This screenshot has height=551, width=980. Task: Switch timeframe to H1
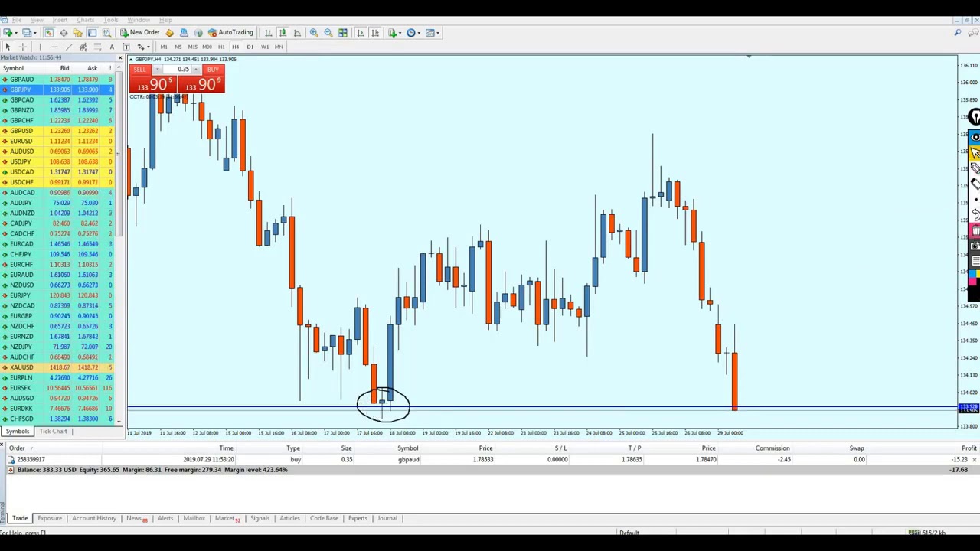click(x=221, y=47)
